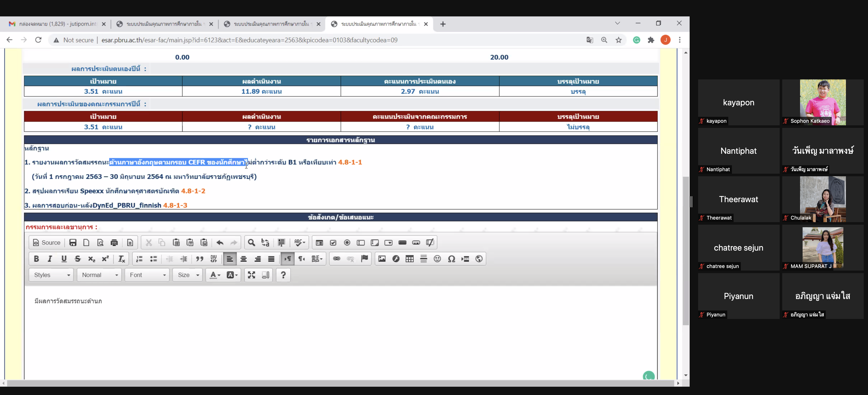Undo the last edit in editor
Screen dimensions: 868x395
[220, 243]
